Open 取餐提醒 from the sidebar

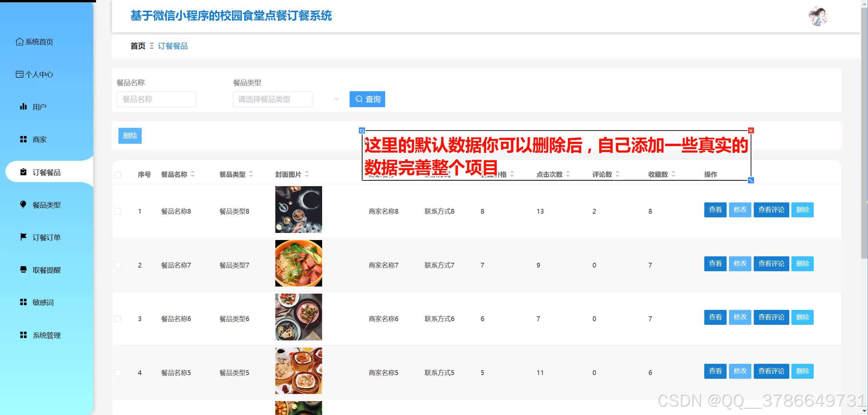(x=23, y=270)
